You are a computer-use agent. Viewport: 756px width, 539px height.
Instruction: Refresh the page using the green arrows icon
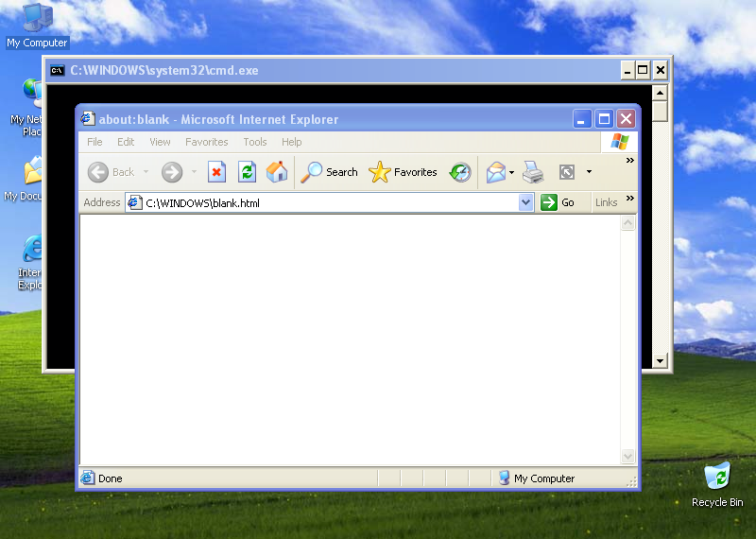tap(247, 172)
